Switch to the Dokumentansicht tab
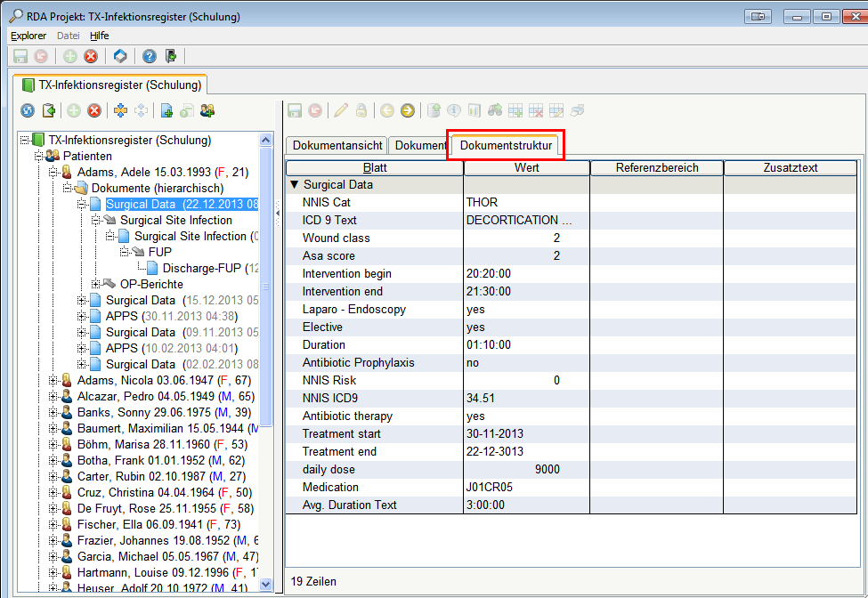The height and width of the screenshot is (598, 868). 337,145
